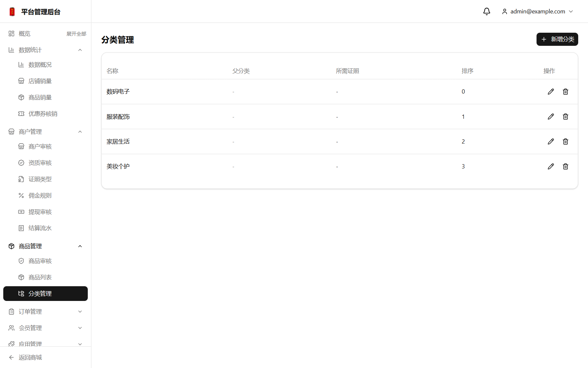Open 结算流水 page
This screenshot has height=368, width=588.
pos(45,228)
